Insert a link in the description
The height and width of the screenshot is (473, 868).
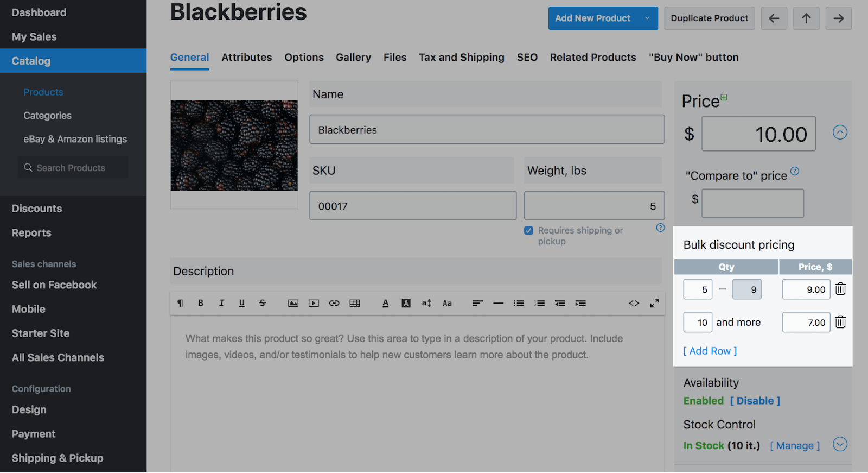pyautogui.click(x=334, y=303)
